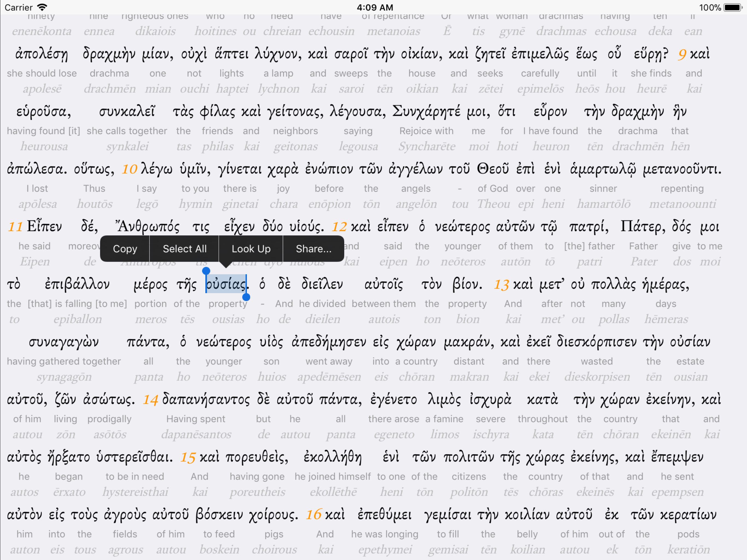This screenshot has width=747, height=560.
Task: Tap the transliteration word dieskorpisen
Action: [597, 377]
